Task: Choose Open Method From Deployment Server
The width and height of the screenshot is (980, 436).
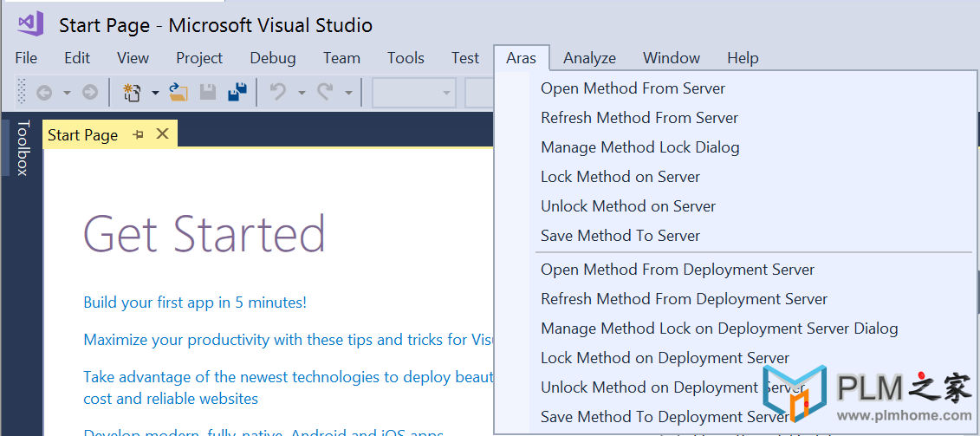Action: tap(678, 270)
